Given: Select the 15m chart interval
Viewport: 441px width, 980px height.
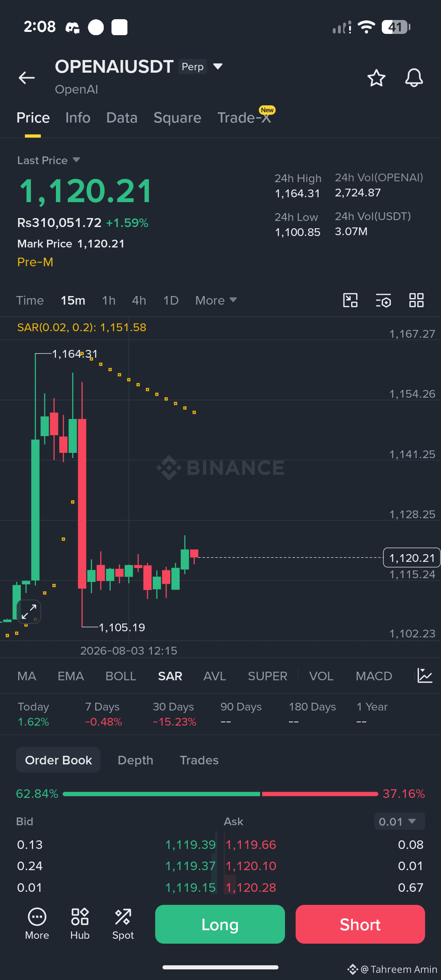Looking at the screenshot, I should coord(73,301).
